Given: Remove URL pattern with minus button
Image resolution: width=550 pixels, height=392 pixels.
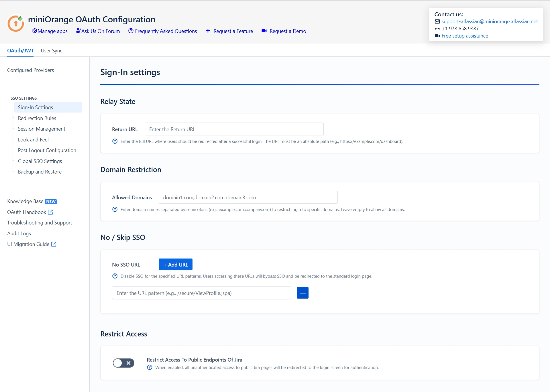Looking at the screenshot, I should (302, 293).
